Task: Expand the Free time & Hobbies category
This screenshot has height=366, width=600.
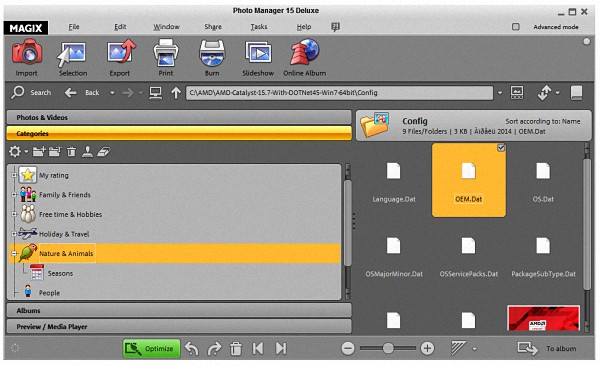Action: (14, 214)
